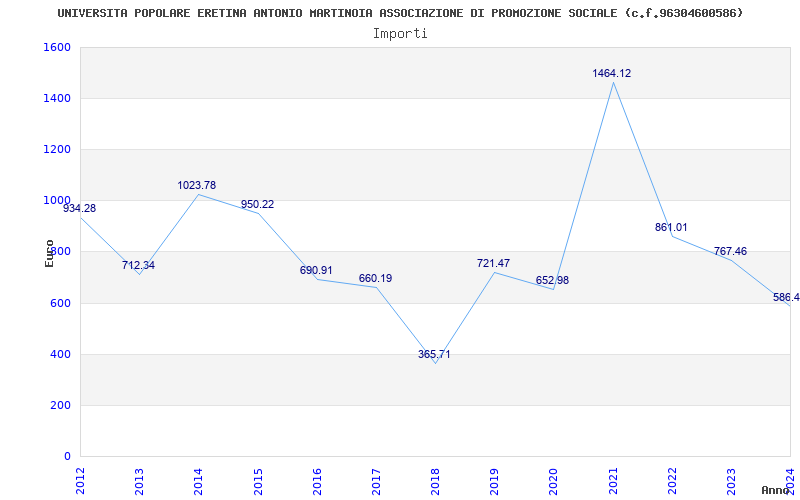This screenshot has width=800, height=500.
Task: Click the 660.19 value label
Action: pos(376,279)
